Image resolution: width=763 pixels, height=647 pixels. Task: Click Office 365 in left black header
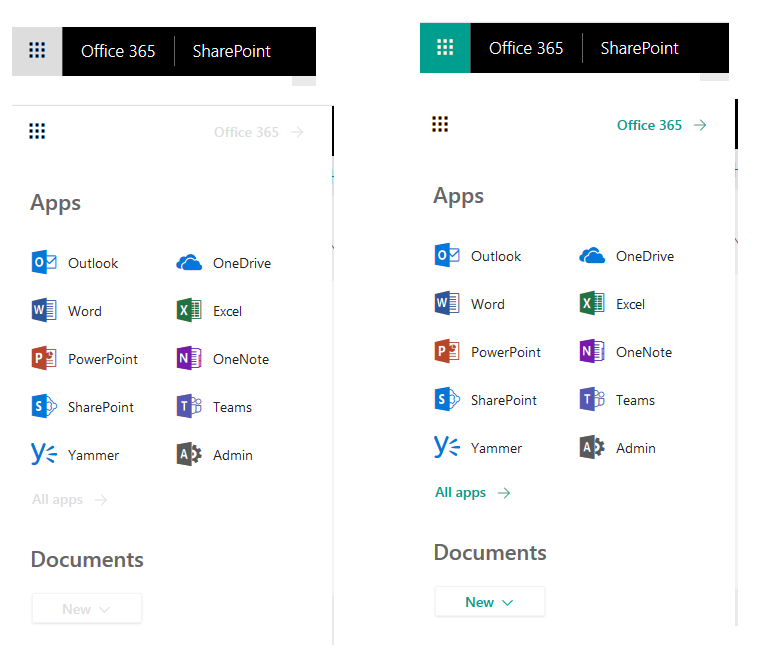[x=118, y=51]
